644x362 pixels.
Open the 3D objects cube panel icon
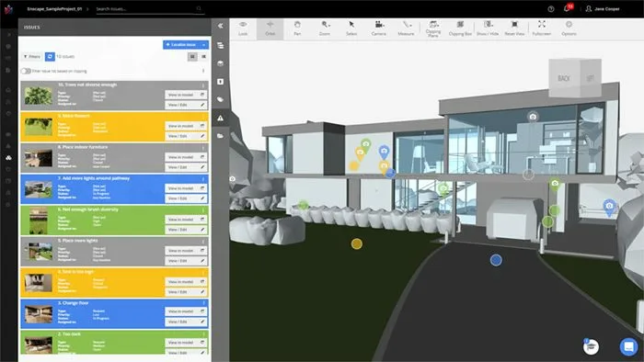(x=221, y=63)
